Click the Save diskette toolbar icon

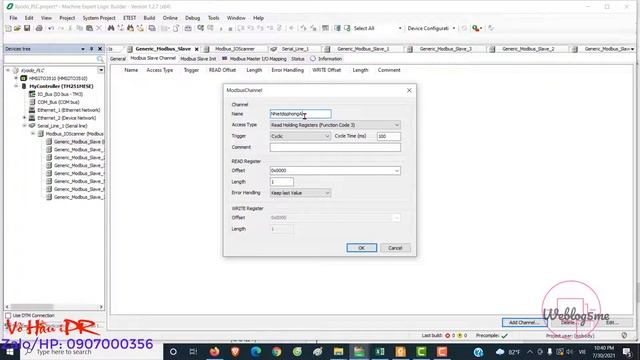click(x=27, y=28)
